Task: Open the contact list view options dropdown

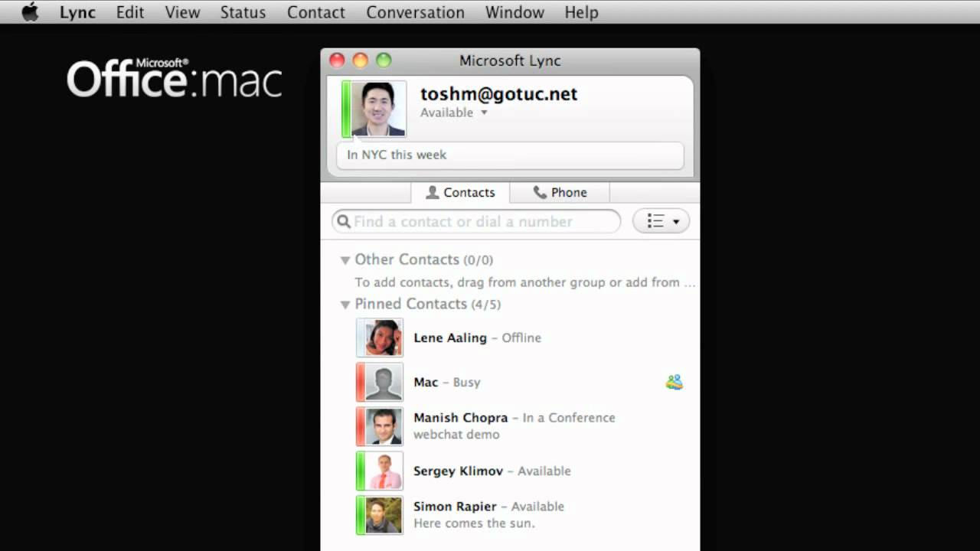Action: click(661, 221)
